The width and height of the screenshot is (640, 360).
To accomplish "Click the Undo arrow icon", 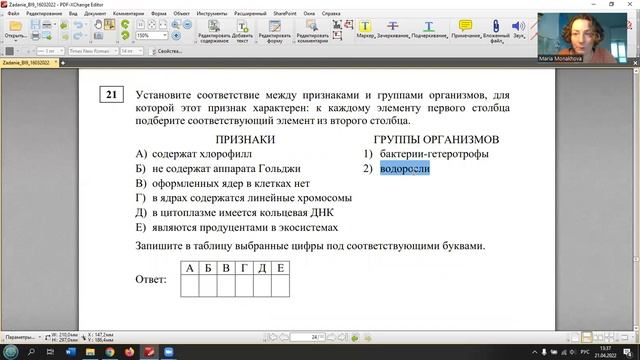I will point(78,25).
